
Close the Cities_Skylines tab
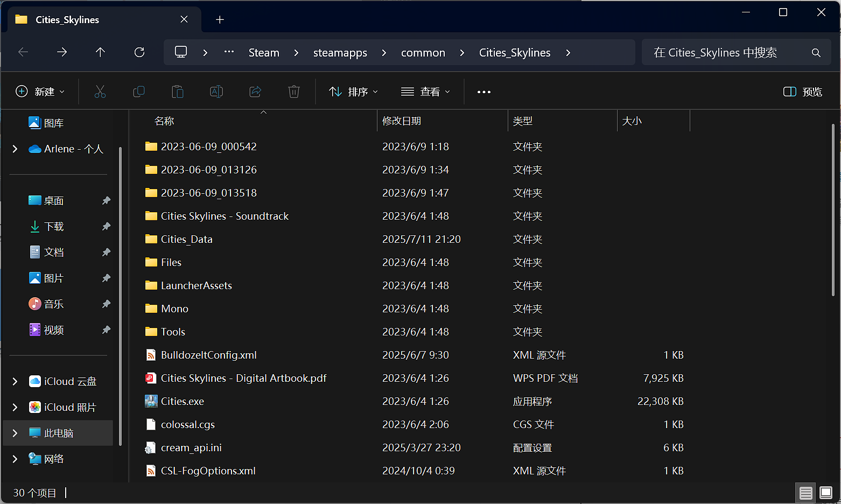[184, 19]
